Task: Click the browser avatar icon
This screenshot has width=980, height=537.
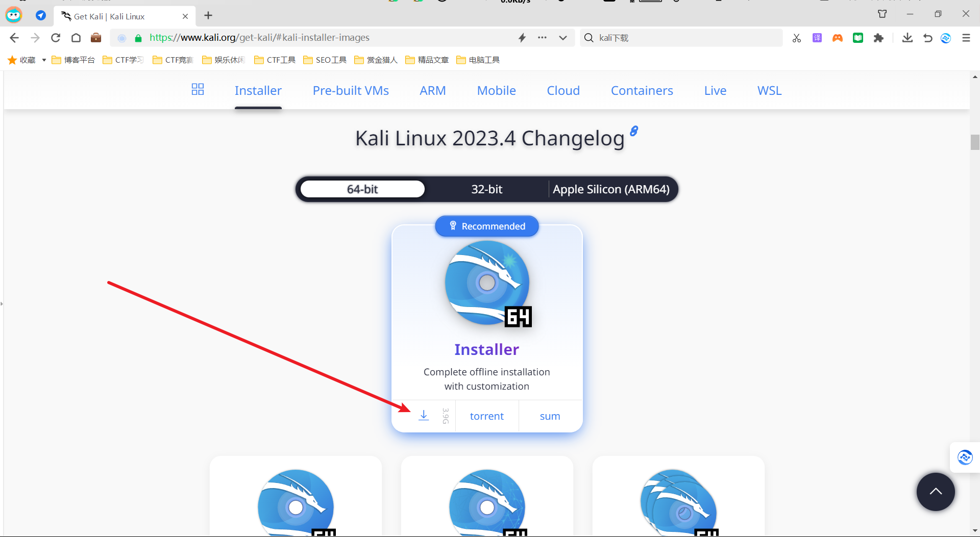Action: point(14,15)
